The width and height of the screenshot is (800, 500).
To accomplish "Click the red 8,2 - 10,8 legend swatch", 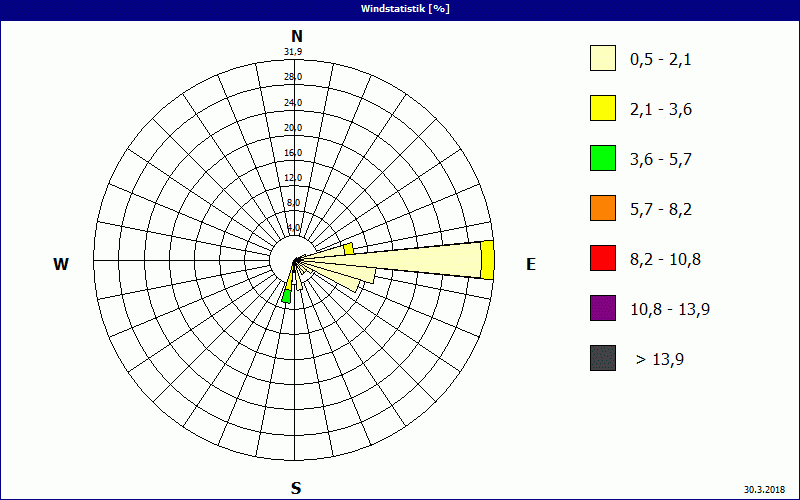I will click(602, 258).
